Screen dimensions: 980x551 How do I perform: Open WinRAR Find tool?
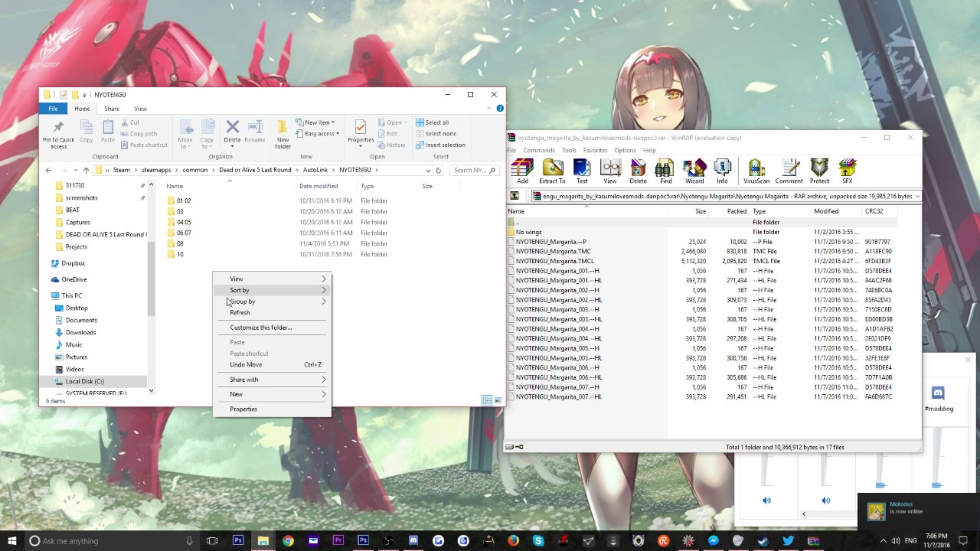click(665, 171)
